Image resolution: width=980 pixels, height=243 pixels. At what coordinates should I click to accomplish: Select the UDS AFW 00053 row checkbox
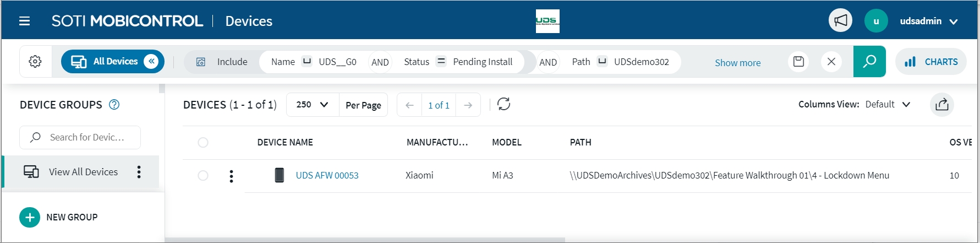point(203,176)
